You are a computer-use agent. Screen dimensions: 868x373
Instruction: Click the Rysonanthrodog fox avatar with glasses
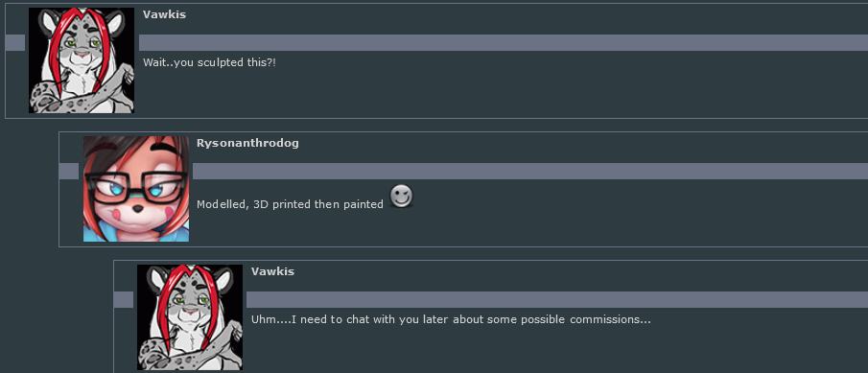pyautogui.click(x=136, y=189)
